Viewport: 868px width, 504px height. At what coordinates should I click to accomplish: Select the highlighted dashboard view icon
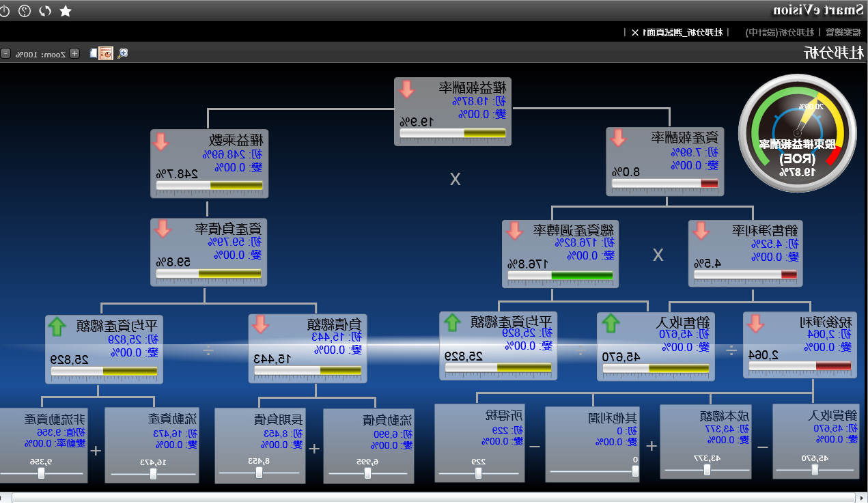[106, 53]
